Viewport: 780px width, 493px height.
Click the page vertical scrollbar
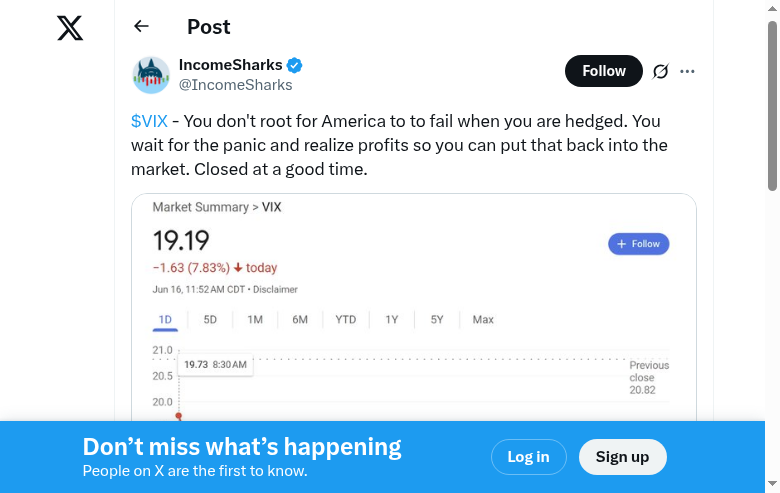[772, 105]
